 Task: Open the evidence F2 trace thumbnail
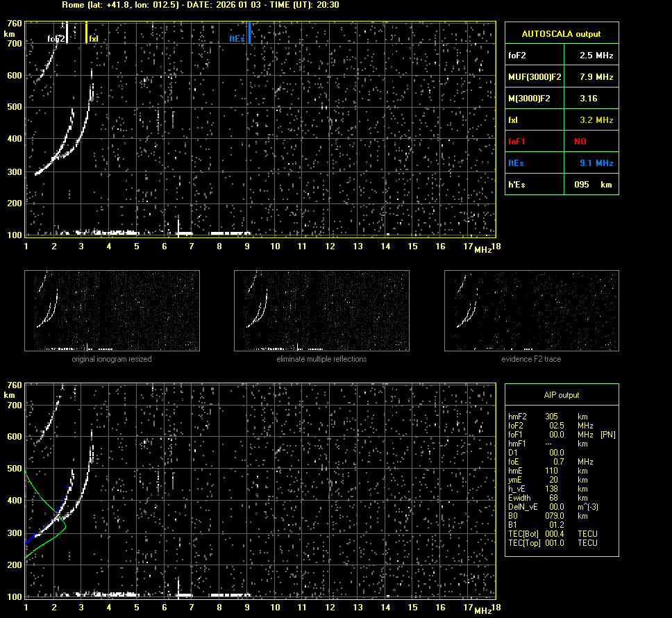tap(531, 310)
